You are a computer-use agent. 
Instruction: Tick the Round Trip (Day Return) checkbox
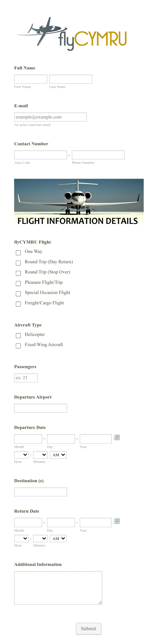point(18,263)
